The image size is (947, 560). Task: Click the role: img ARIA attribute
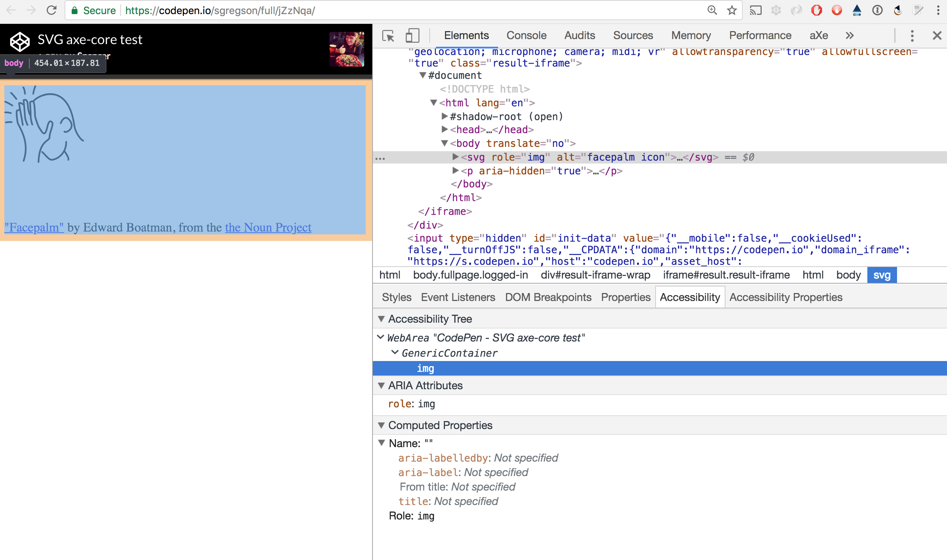tap(412, 404)
